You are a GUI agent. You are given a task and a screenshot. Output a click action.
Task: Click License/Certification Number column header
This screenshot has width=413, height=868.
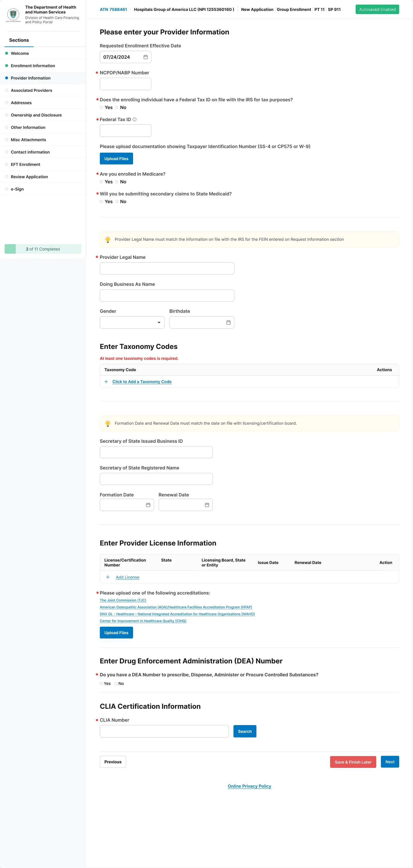point(125,562)
